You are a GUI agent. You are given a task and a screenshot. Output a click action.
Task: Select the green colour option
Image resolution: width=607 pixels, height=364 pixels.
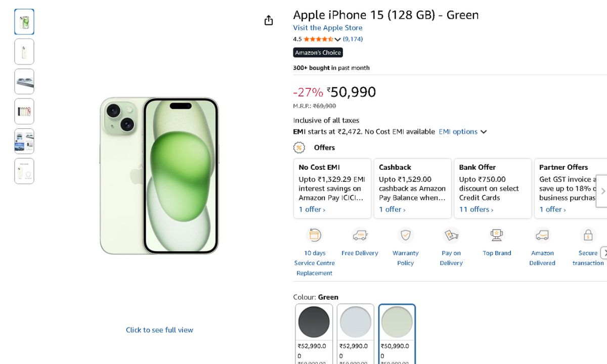tap(397, 322)
